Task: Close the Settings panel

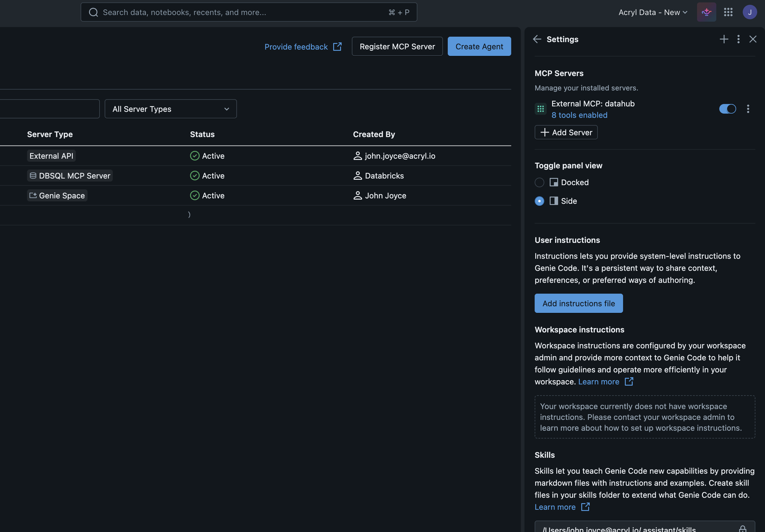Action: coord(753,39)
